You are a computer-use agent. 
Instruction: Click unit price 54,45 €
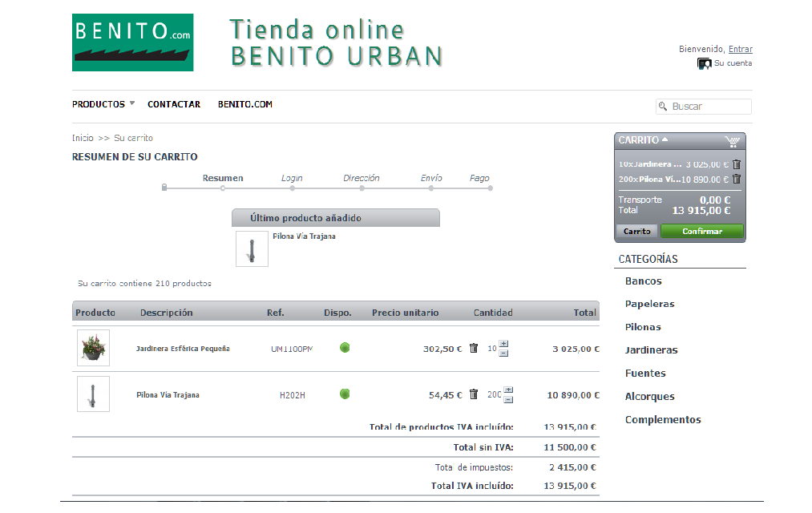pyautogui.click(x=446, y=395)
